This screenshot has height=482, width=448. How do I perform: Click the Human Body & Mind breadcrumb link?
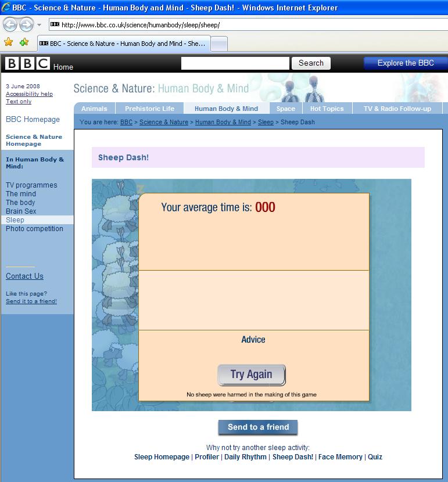(x=223, y=122)
